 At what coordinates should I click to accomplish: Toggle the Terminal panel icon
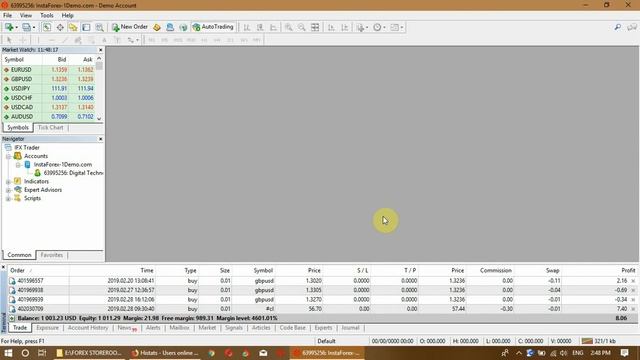pos(86,27)
